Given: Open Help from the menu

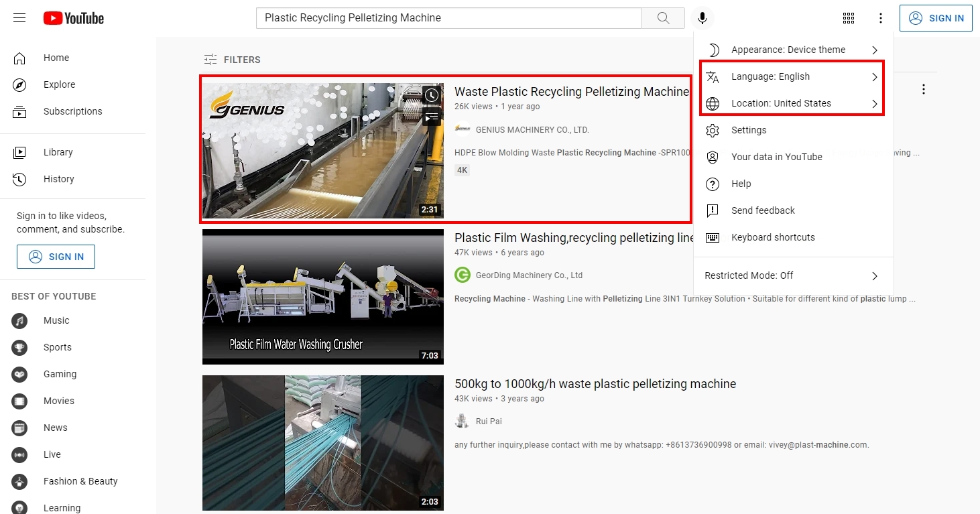Looking at the screenshot, I should (793, 184).
